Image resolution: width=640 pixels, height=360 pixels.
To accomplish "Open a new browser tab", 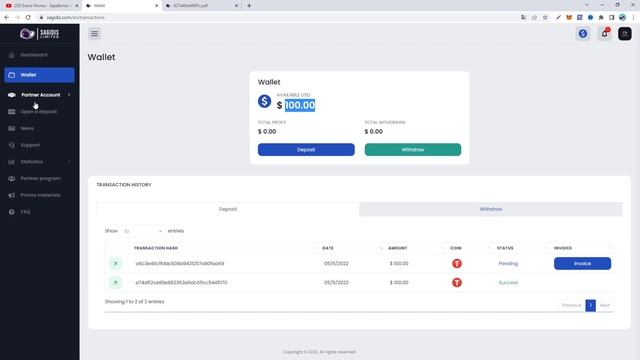I will coord(249,6).
